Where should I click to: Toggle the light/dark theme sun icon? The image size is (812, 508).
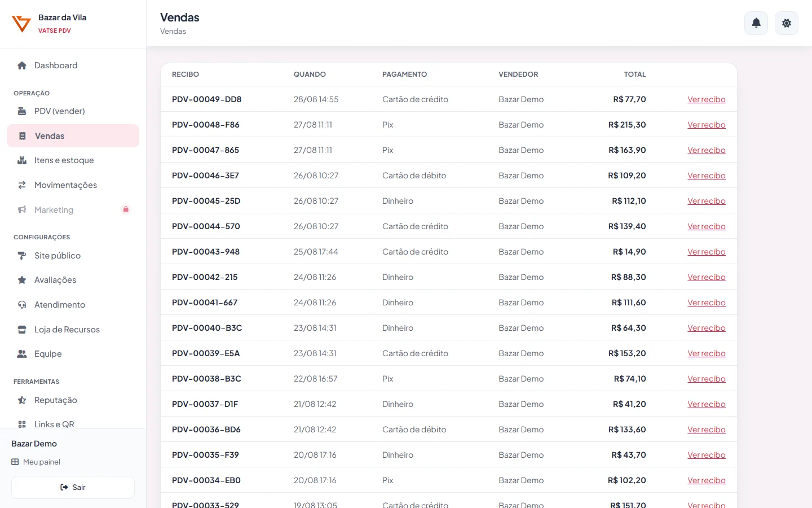click(787, 23)
